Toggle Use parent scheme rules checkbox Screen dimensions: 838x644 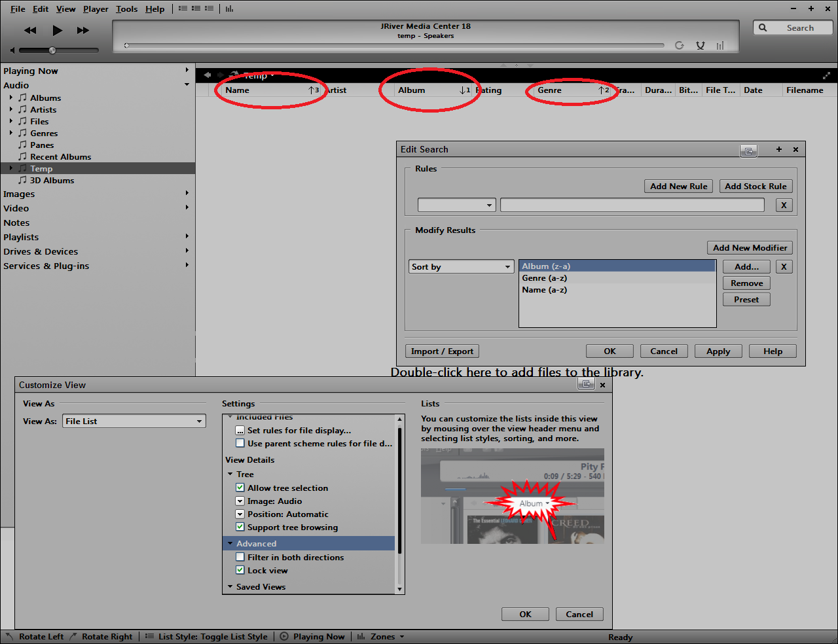(240, 443)
